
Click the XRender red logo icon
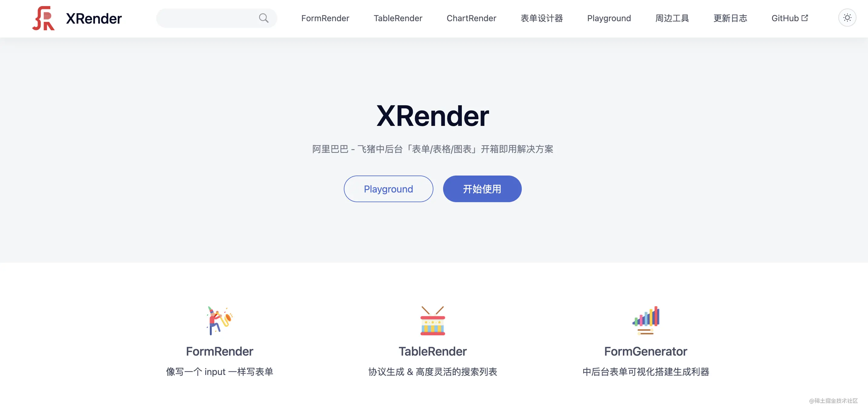pyautogui.click(x=44, y=18)
